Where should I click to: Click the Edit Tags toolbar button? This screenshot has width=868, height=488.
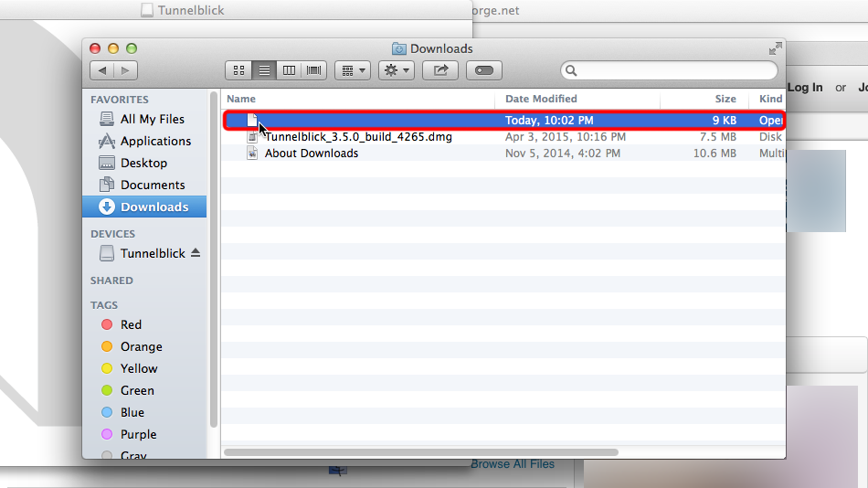click(484, 70)
